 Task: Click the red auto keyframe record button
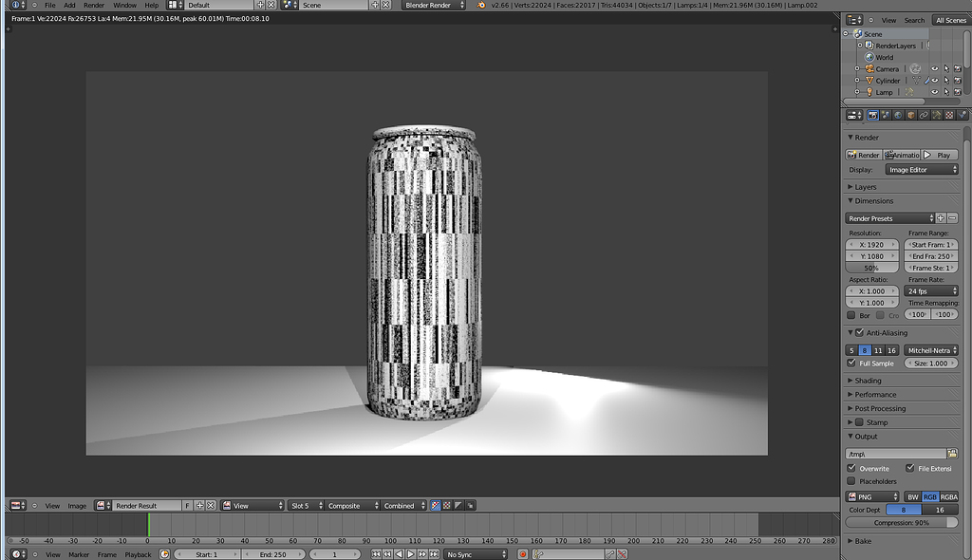pyautogui.click(x=523, y=554)
